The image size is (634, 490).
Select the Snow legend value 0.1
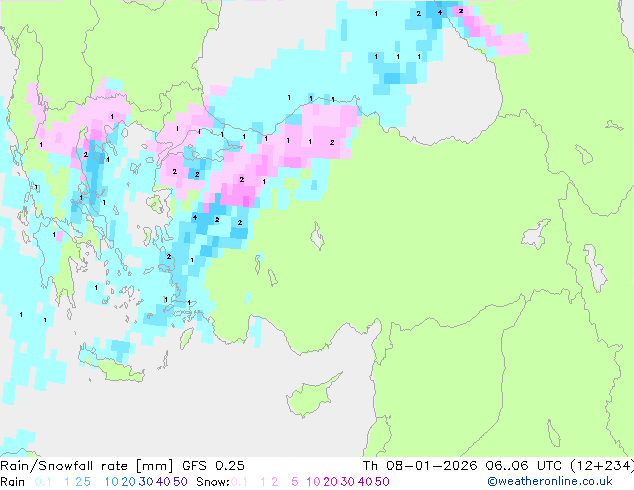pos(239,482)
